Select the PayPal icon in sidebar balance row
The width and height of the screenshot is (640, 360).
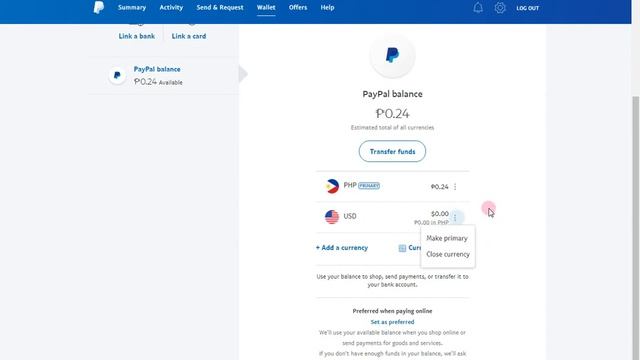coord(117,75)
